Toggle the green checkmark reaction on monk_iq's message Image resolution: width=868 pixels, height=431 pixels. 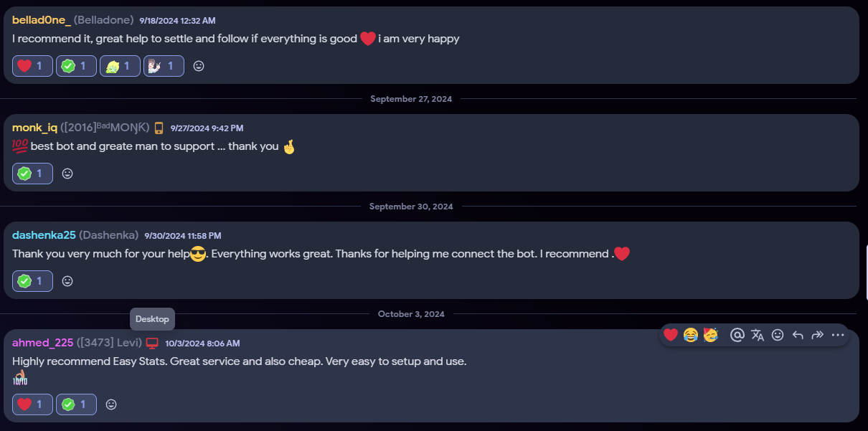(x=32, y=174)
